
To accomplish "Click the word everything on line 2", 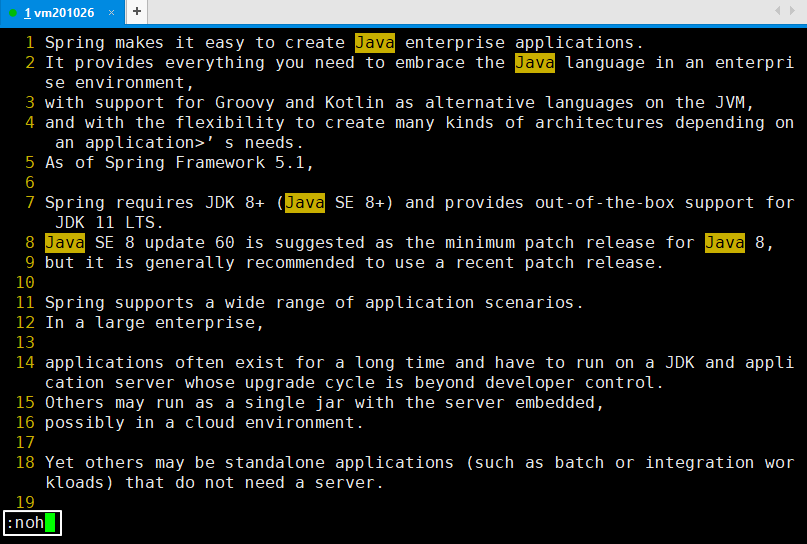I will pyautogui.click(x=215, y=63).
